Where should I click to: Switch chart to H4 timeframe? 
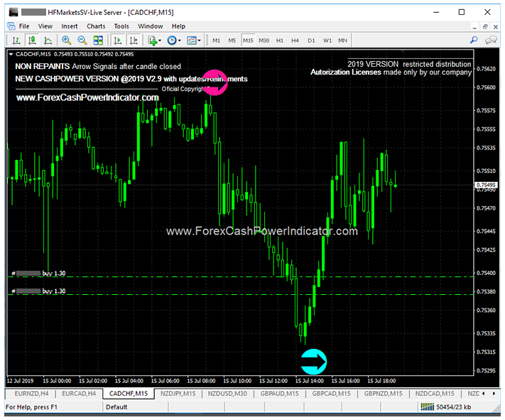[x=295, y=41]
